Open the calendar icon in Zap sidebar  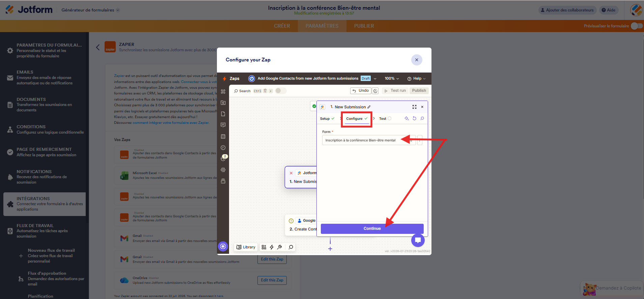point(223,136)
